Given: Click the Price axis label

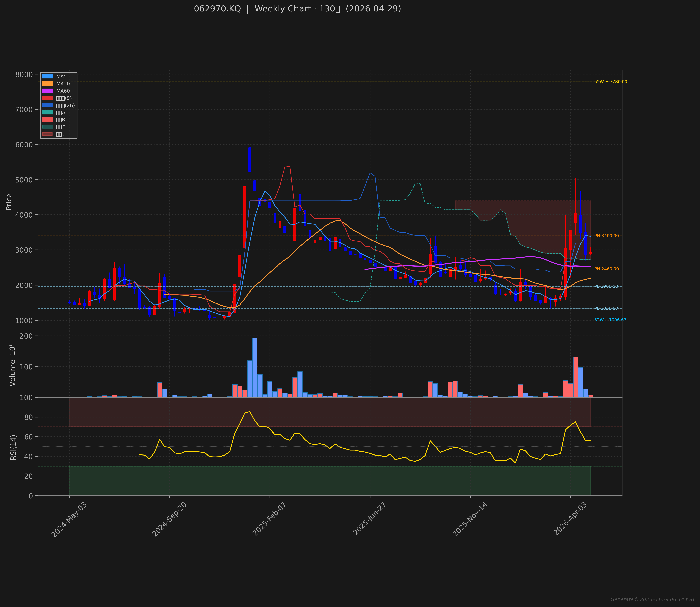Looking at the screenshot, I should tap(9, 201).
